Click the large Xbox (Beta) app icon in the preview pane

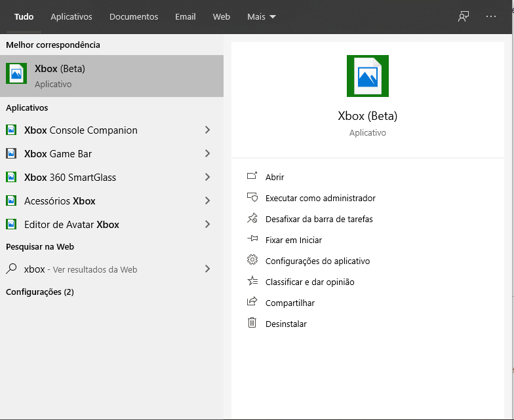point(367,76)
